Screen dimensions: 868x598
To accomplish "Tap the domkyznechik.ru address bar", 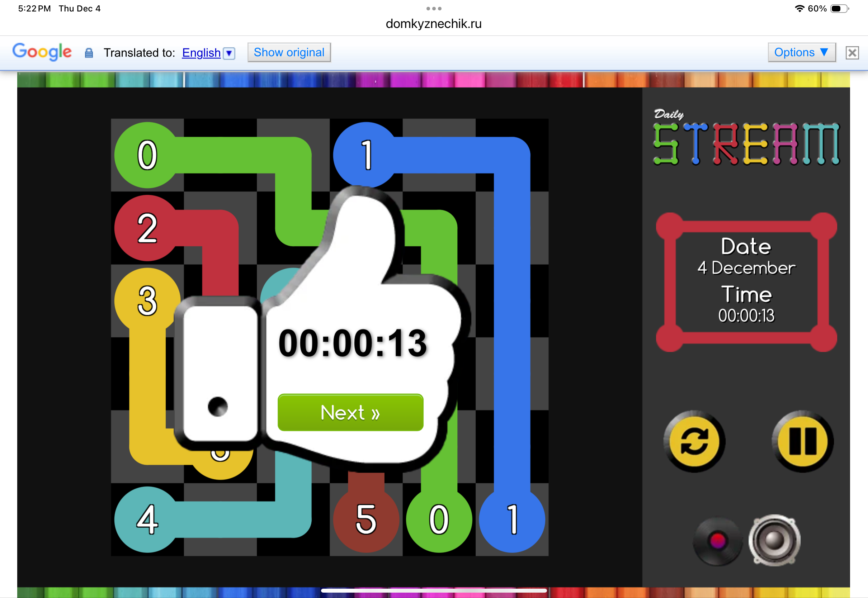I will point(434,24).
